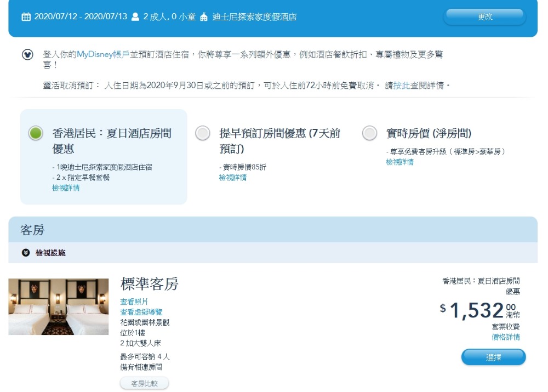Click the 檢視設施 chevron arrow icon
This screenshot has height=392, width=548.
click(x=26, y=253)
